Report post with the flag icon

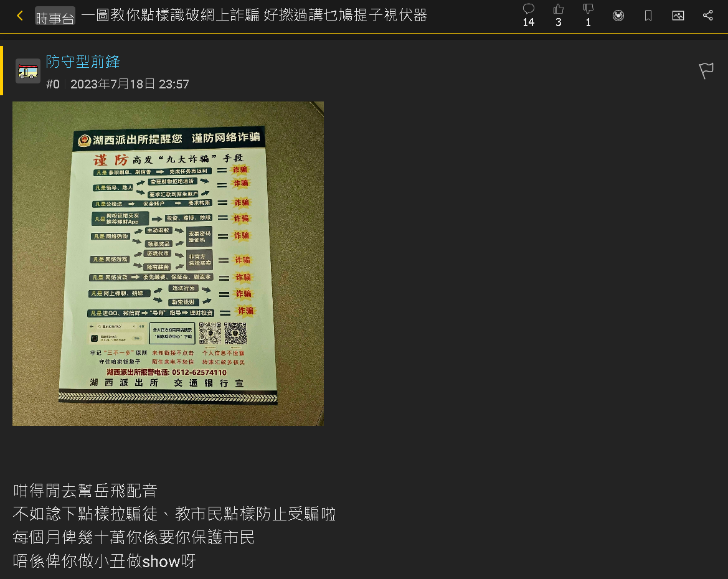(x=706, y=70)
